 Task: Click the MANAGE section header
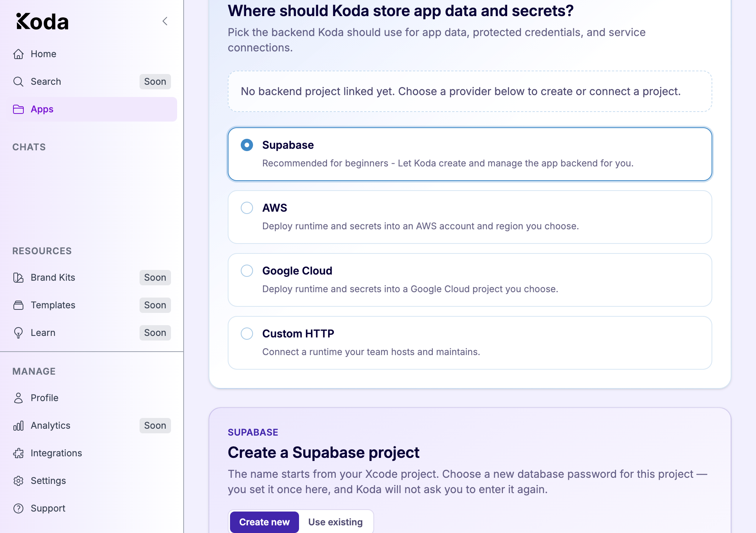tap(34, 372)
